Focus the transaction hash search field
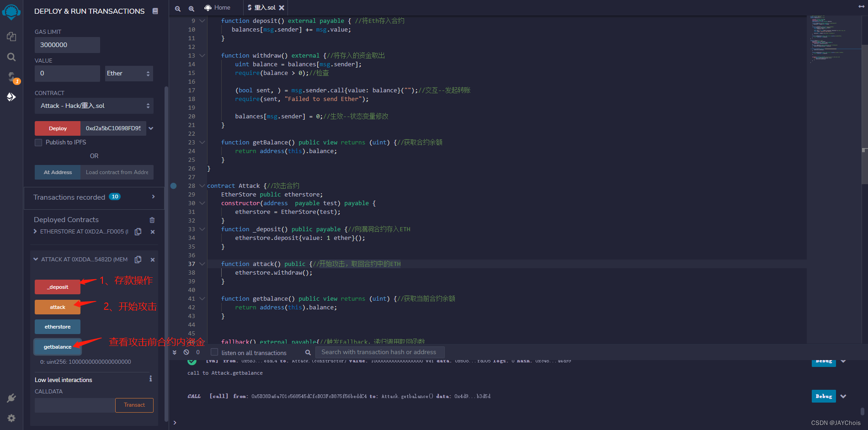868x430 pixels. click(380, 352)
